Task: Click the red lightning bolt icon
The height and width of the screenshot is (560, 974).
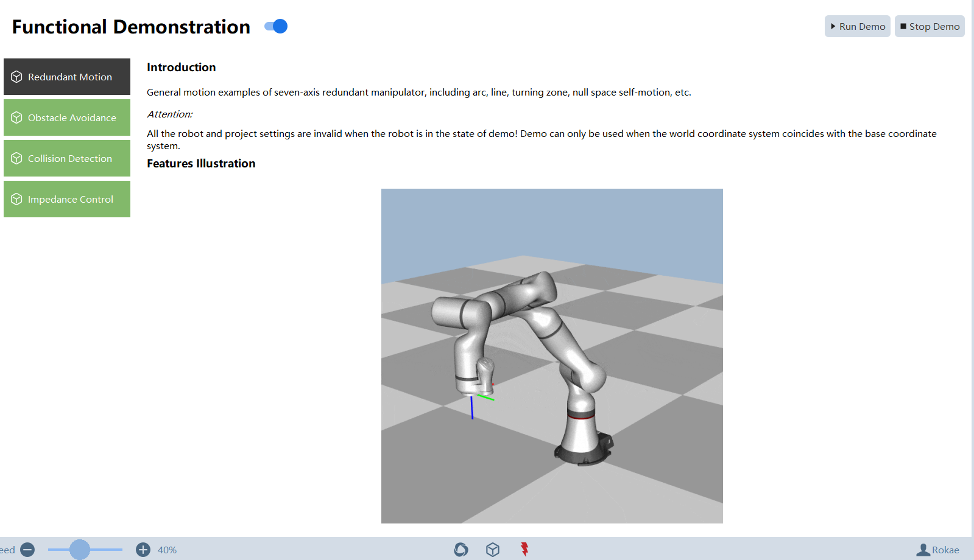Action: (524, 549)
